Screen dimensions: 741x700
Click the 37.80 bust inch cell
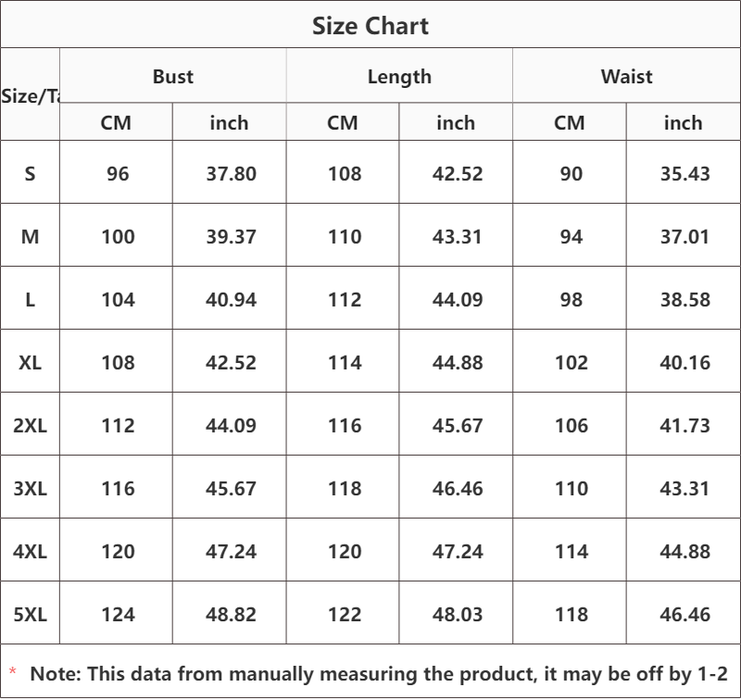[x=231, y=173]
